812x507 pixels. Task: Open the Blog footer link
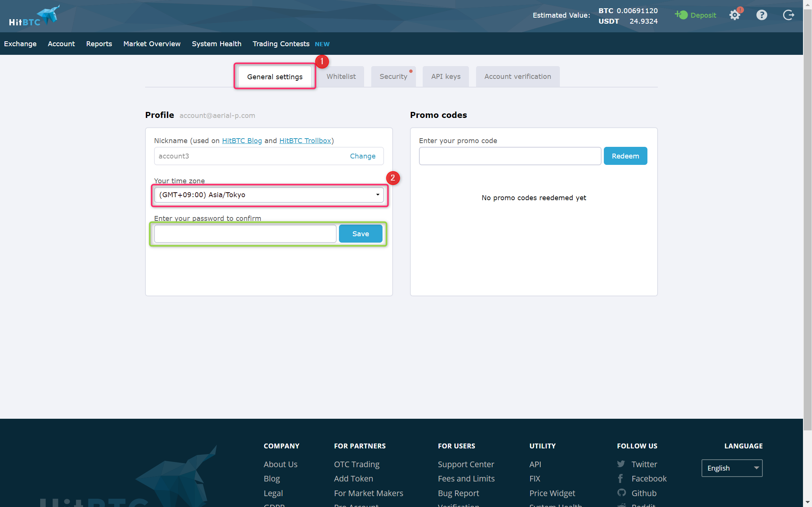click(x=272, y=478)
